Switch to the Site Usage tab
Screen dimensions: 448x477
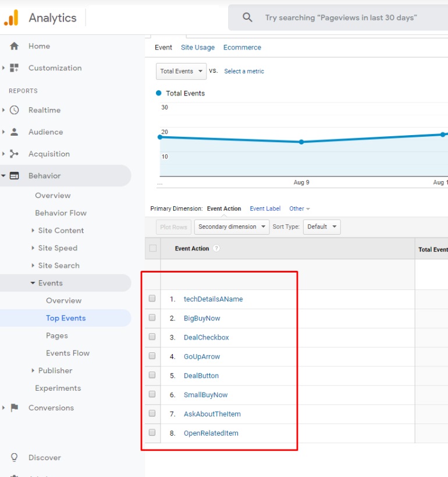pos(197,48)
